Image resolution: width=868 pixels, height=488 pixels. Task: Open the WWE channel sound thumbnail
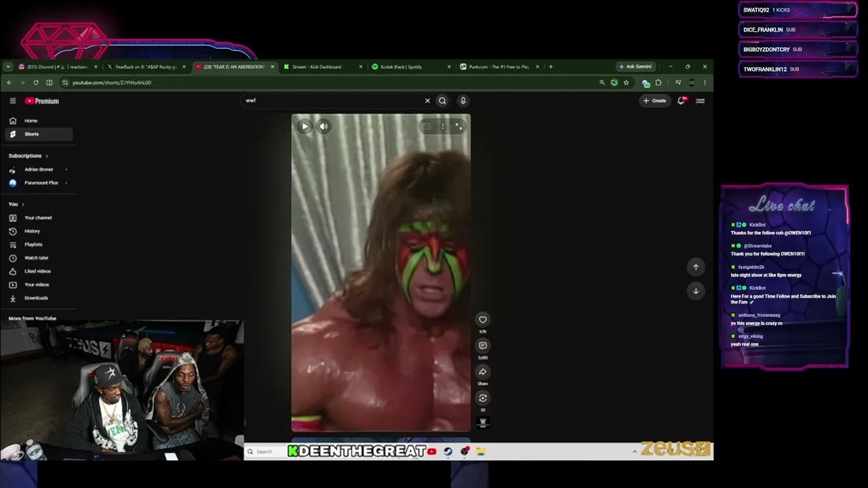click(483, 422)
